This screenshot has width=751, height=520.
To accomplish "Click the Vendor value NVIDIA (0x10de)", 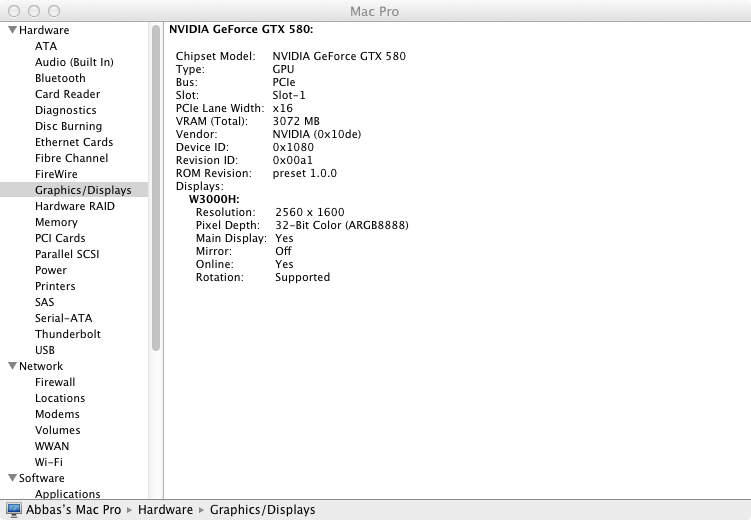I will click(317, 134).
